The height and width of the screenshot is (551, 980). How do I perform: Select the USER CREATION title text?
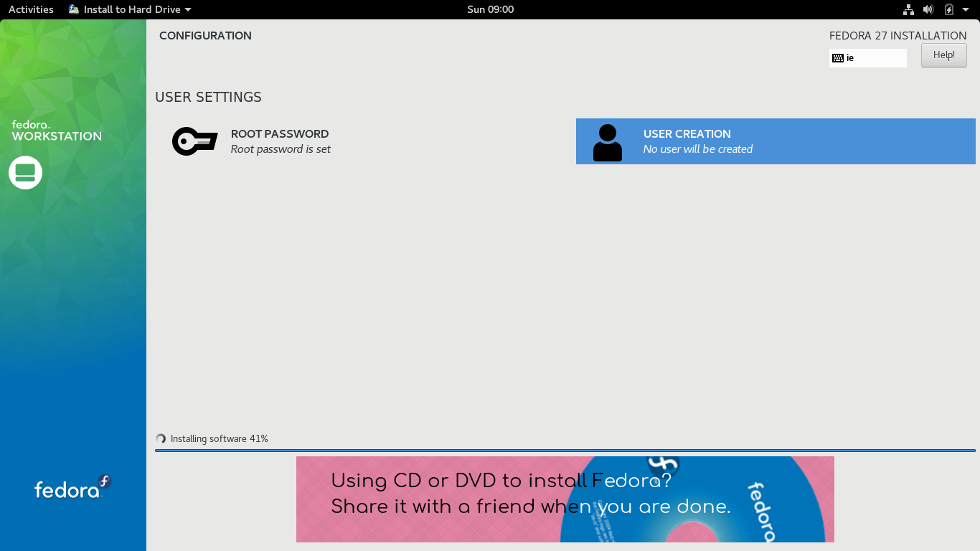[x=687, y=134]
